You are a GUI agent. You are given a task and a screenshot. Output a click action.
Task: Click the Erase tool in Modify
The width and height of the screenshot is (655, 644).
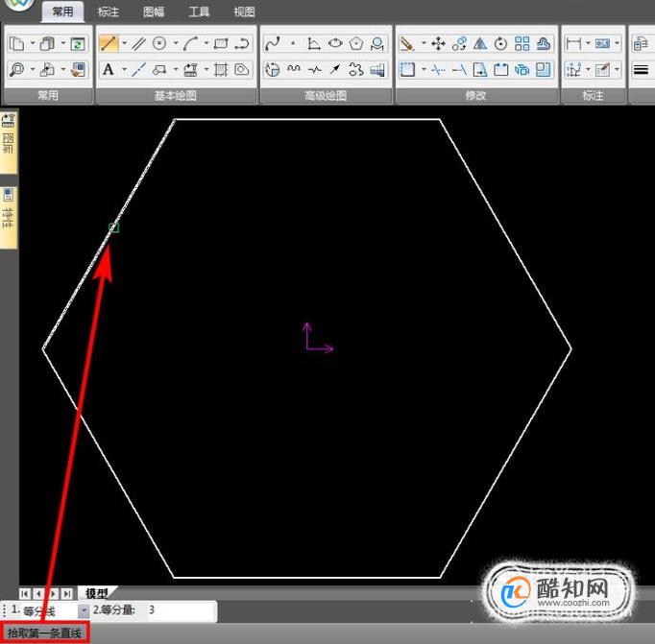407,43
